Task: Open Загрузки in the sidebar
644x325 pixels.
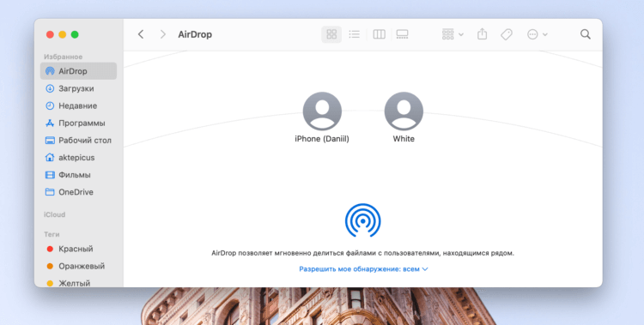Action: coord(78,88)
